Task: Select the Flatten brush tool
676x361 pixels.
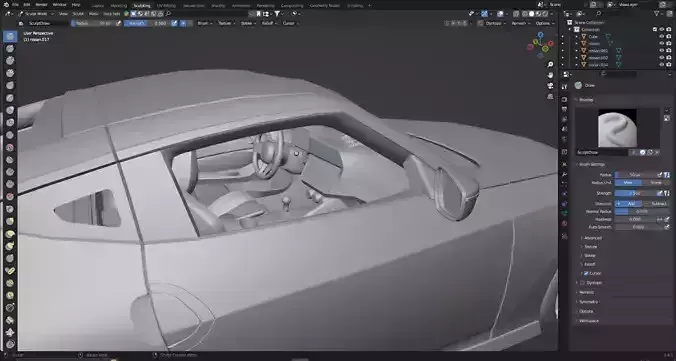Action: tap(10, 160)
